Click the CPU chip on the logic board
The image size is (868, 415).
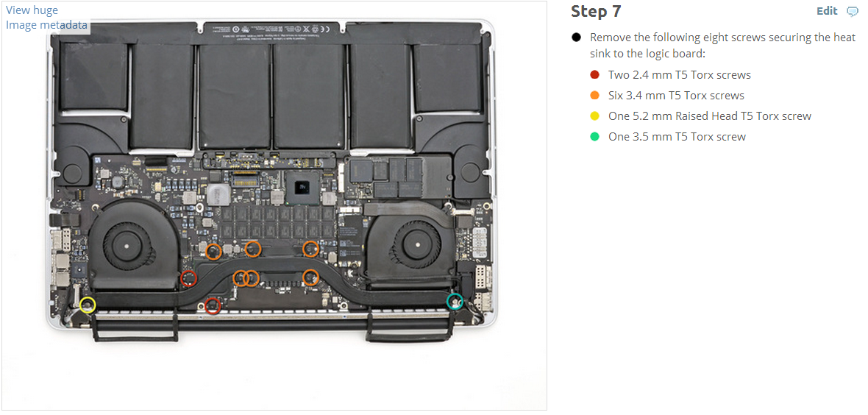pyautogui.click(x=303, y=189)
